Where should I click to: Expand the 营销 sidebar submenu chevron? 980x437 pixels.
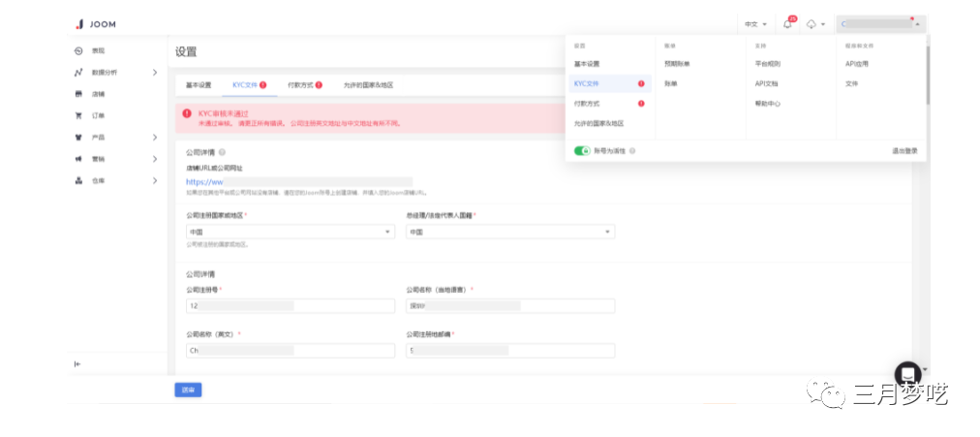155,159
